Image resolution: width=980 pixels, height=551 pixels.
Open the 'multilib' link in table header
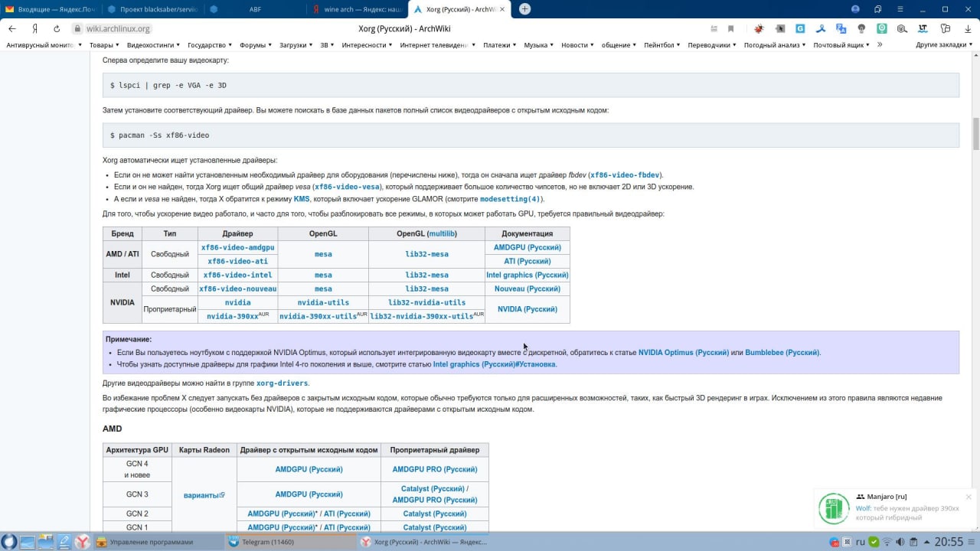tap(442, 233)
